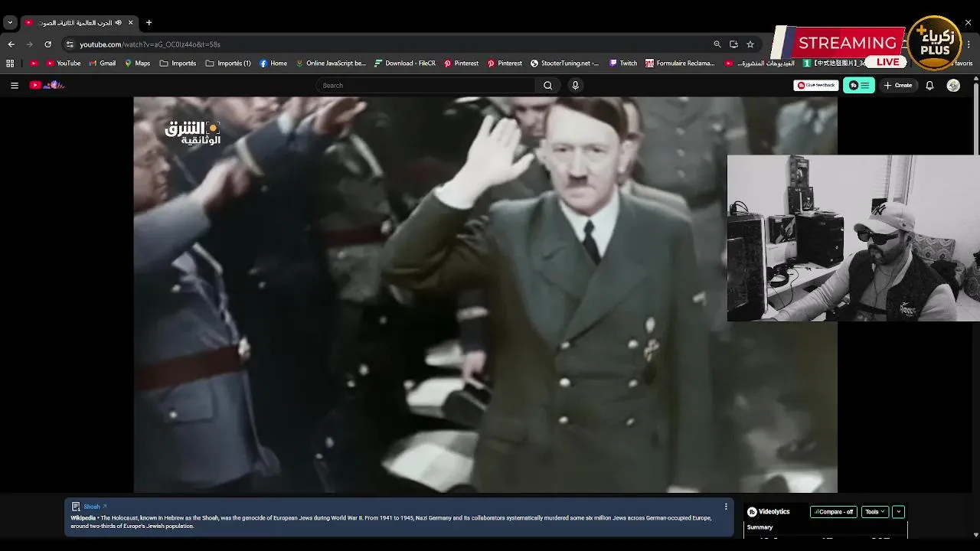Close the browser window
980x551 pixels.
tap(968, 23)
